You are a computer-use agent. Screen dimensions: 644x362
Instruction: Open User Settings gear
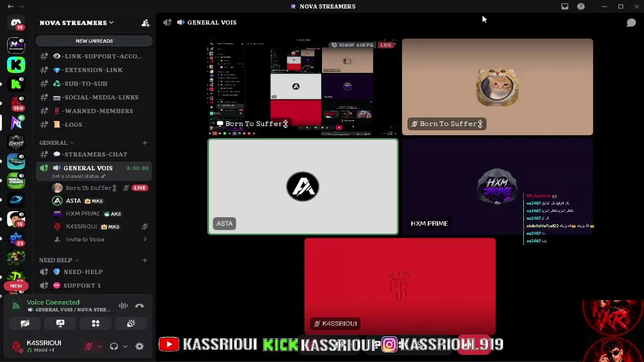pyautogui.click(x=139, y=346)
